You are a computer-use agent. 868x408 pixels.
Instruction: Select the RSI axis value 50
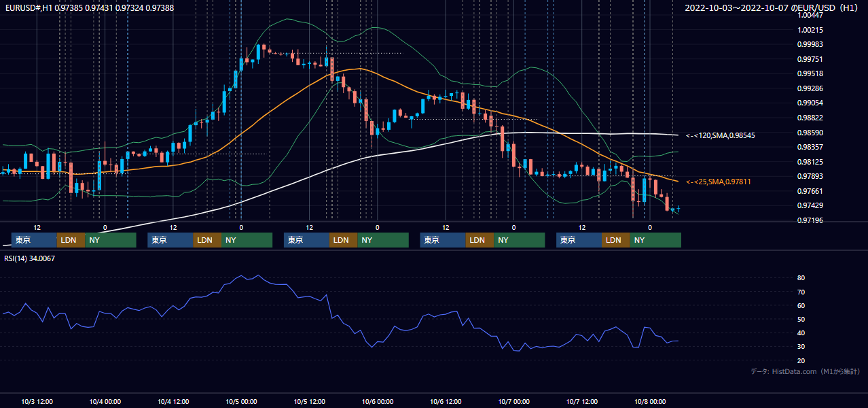(801, 319)
